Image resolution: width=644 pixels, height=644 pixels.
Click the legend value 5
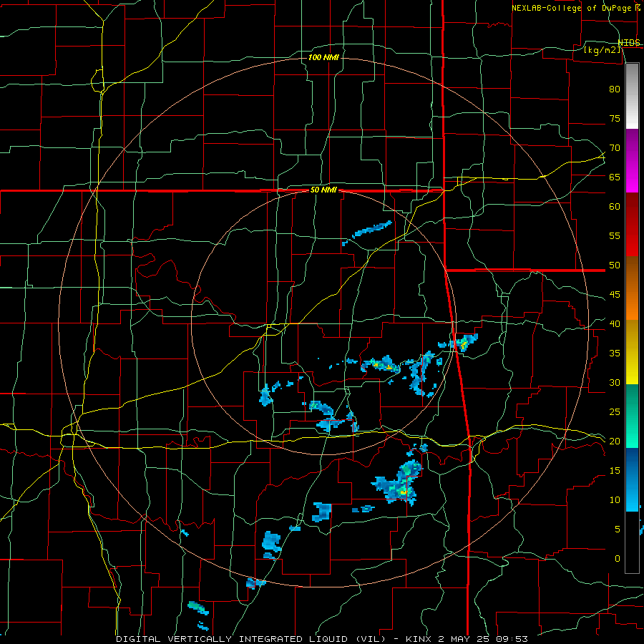click(618, 529)
